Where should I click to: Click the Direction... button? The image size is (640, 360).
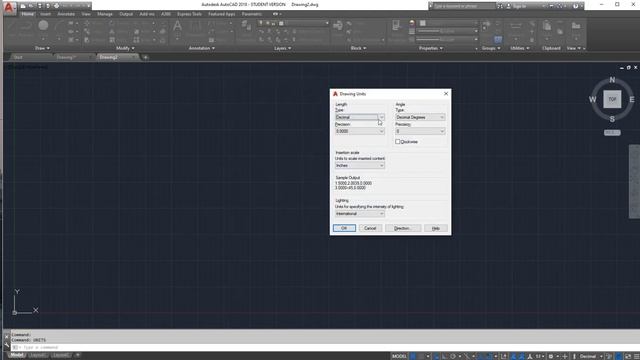(x=403, y=228)
